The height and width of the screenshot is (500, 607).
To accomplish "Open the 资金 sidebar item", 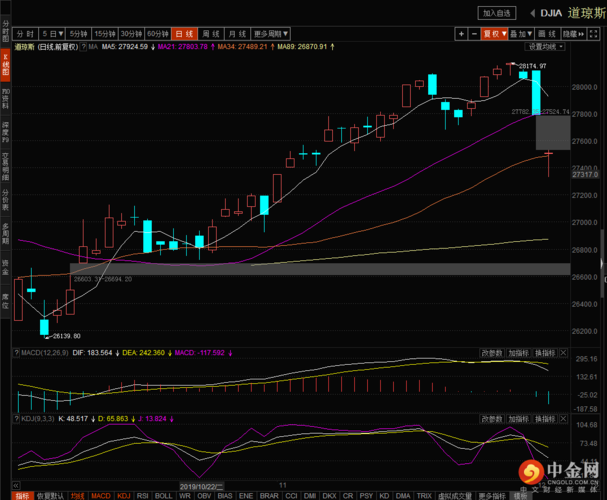I will (5, 264).
